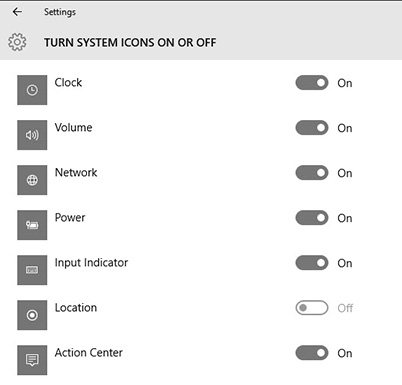Image resolution: width=402 pixels, height=385 pixels.
Task: Turn off the Input Indicator switch
Action: pyautogui.click(x=312, y=263)
